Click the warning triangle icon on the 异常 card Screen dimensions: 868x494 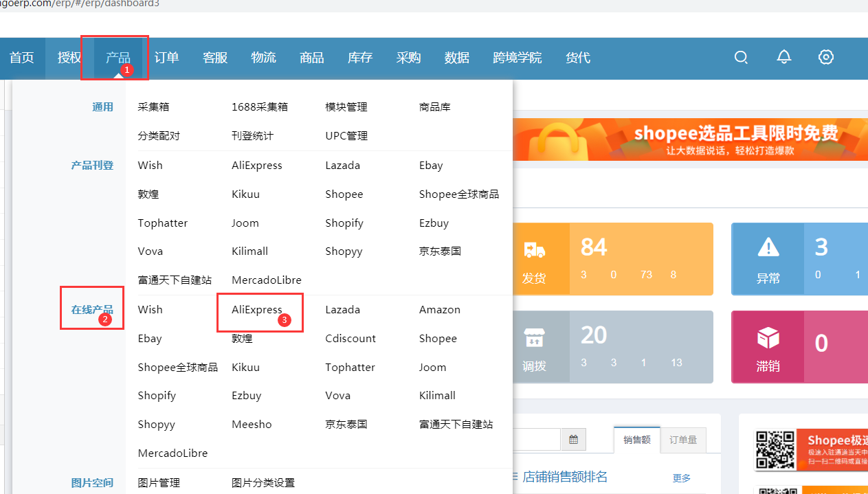click(768, 247)
